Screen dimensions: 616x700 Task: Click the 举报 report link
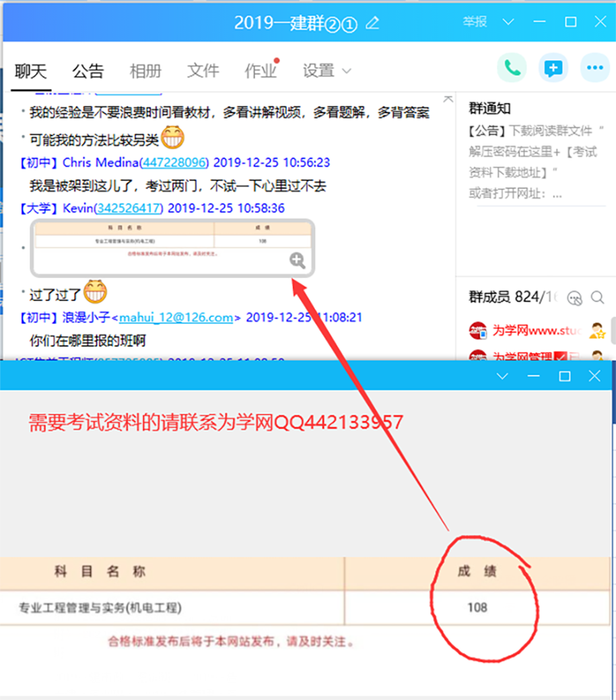[x=475, y=22]
